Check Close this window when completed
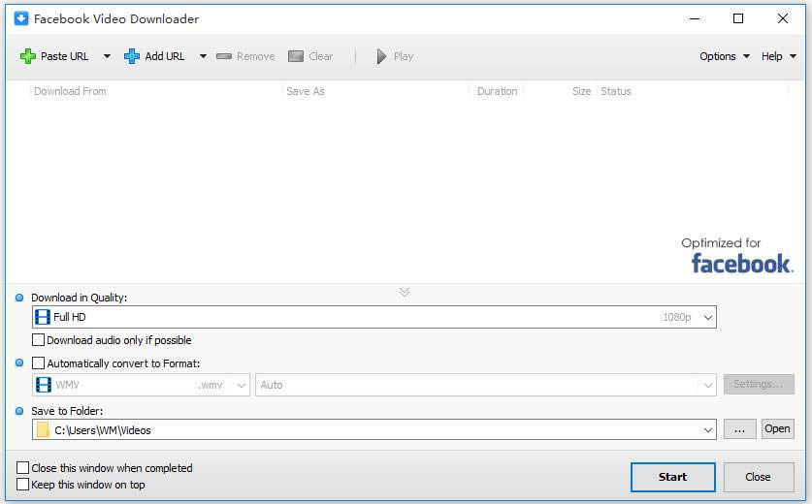The width and height of the screenshot is (812, 504). pyautogui.click(x=22, y=468)
